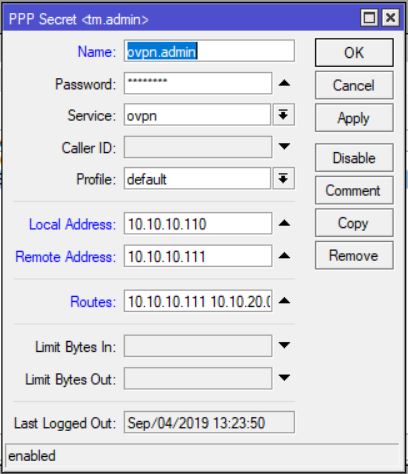The width and height of the screenshot is (408, 474).
Task: Open the Service dropdown list
Action: pyautogui.click(x=283, y=115)
